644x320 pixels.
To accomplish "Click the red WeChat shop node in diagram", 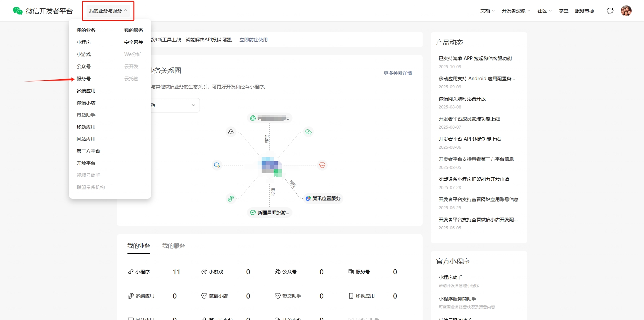I will click(x=322, y=165).
